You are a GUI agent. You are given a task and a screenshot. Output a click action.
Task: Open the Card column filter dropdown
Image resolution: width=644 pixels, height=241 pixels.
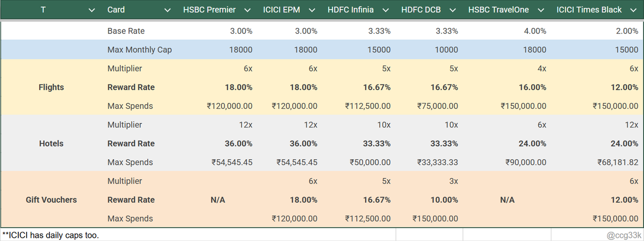click(x=167, y=10)
